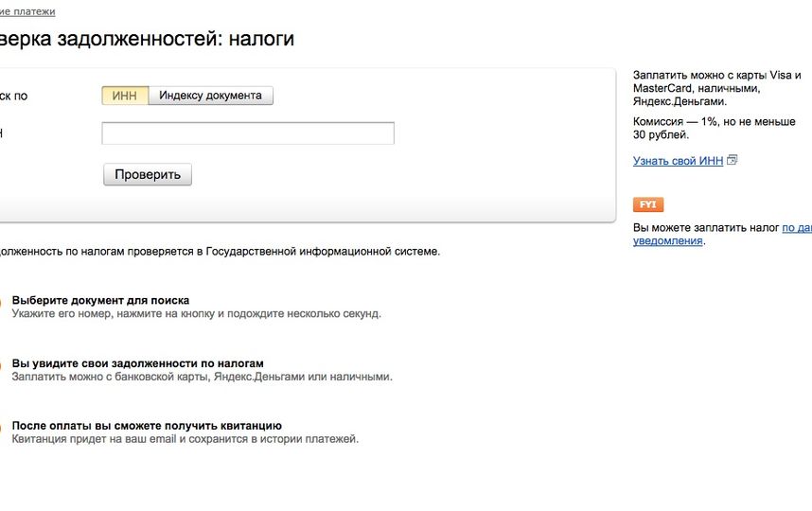Click the Выберите документ для поиска step title
Viewport: 812px width, 511px height.
[x=100, y=300]
